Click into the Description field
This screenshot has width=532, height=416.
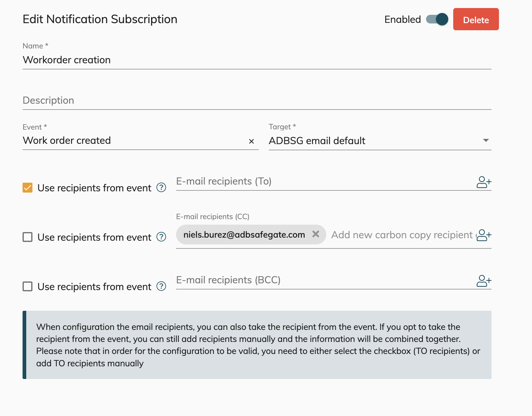click(256, 101)
